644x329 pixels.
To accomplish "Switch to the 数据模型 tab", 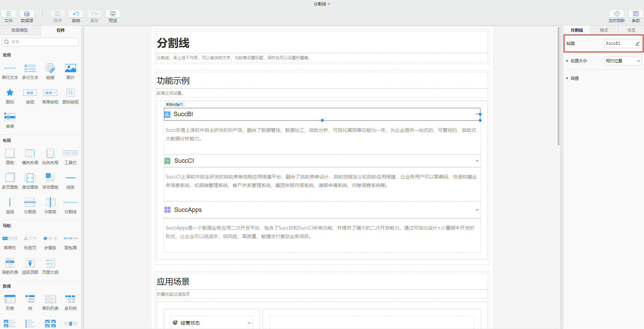I will pos(20,30).
